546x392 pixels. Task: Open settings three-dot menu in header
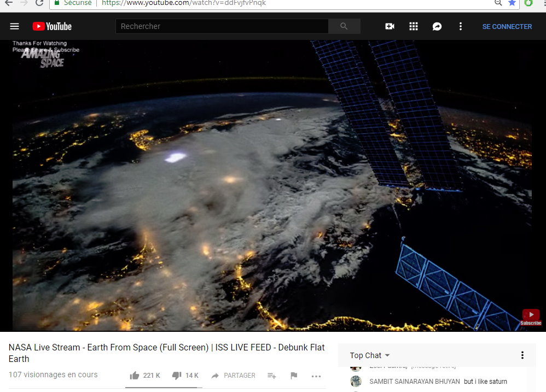(x=460, y=26)
